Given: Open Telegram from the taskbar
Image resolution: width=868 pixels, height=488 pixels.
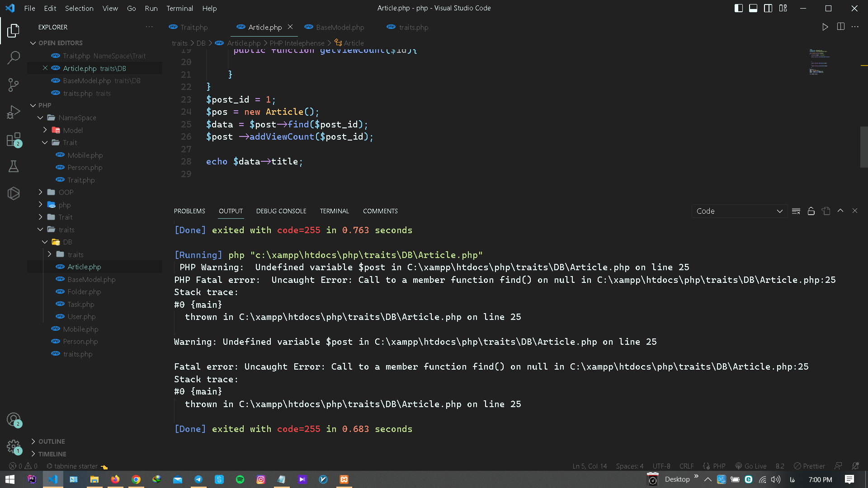Looking at the screenshot, I should coord(198,479).
